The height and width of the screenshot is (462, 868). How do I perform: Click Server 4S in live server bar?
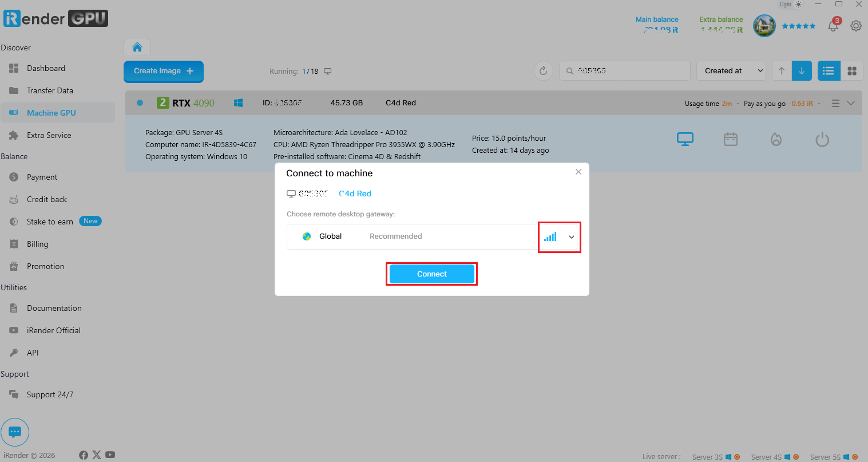(775, 457)
